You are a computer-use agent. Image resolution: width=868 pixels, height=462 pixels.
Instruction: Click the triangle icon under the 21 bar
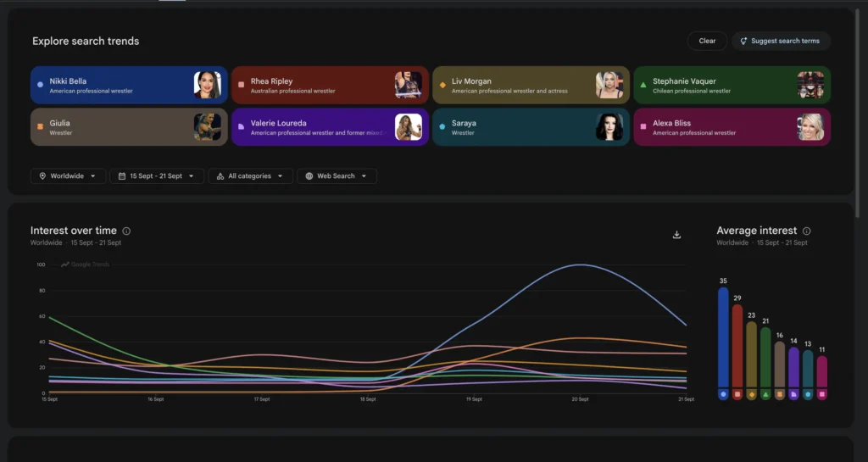(765, 394)
